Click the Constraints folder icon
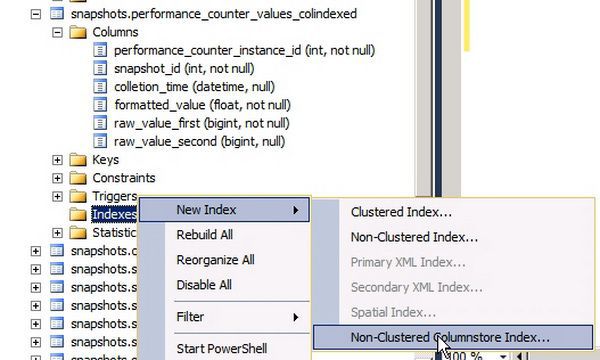The image size is (600, 360). [78, 178]
